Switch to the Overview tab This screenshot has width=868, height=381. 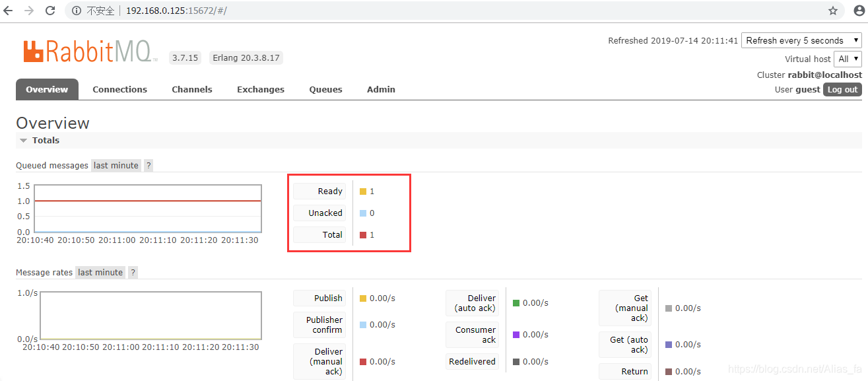pyautogui.click(x=47, y=89)
